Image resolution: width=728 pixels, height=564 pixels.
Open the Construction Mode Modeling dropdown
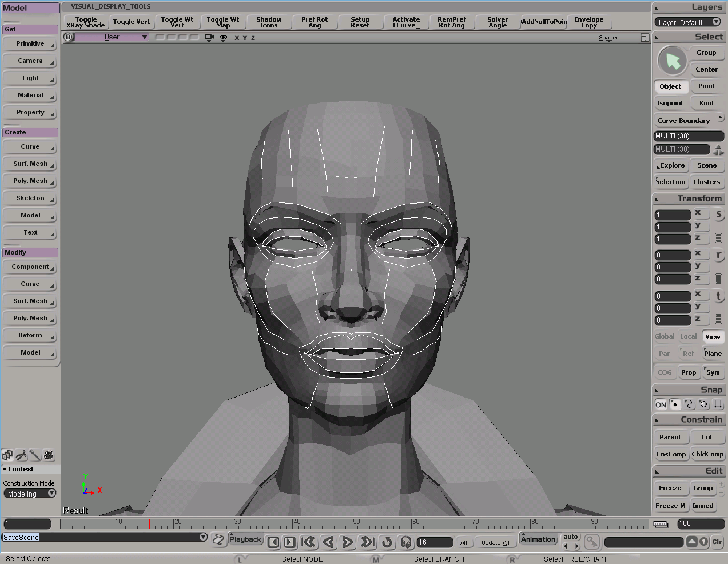pyautogui.click(x=30, y=494)
